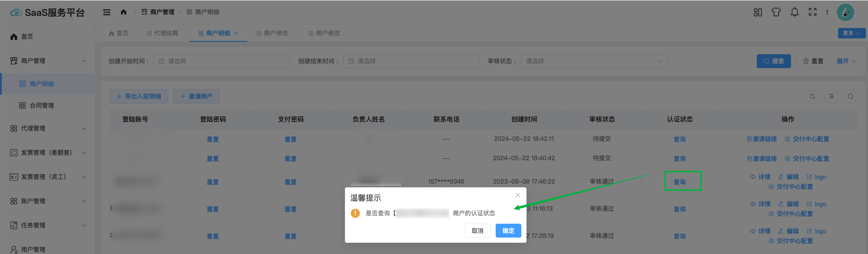Click the refresh table icon
The width and height of the screenshot is (868, 254).
(812, 96)
